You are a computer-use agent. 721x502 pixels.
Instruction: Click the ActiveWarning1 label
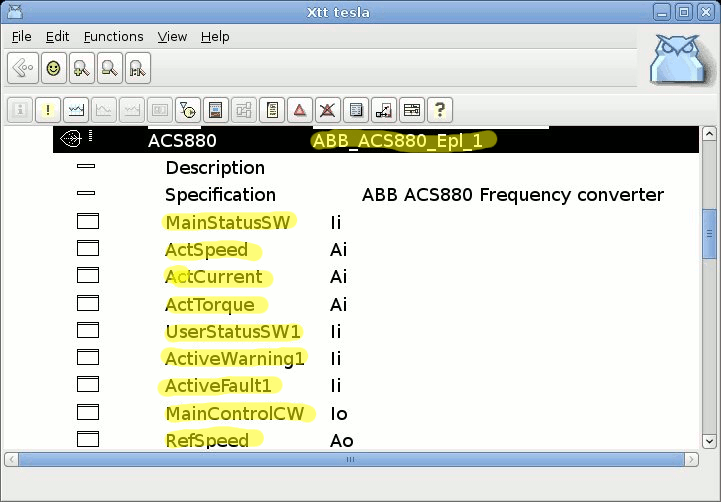tap(235, 359)
